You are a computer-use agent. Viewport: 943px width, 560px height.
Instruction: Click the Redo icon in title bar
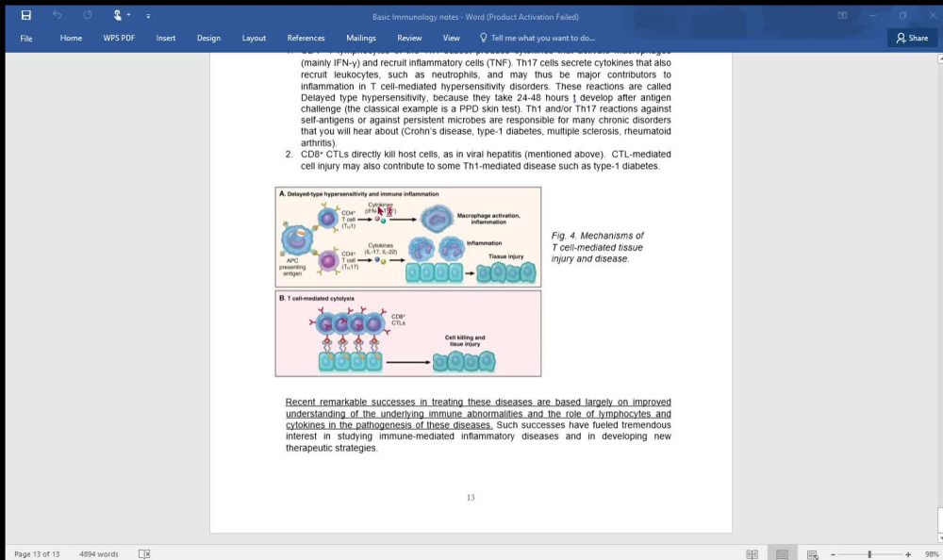pos(87,15)
